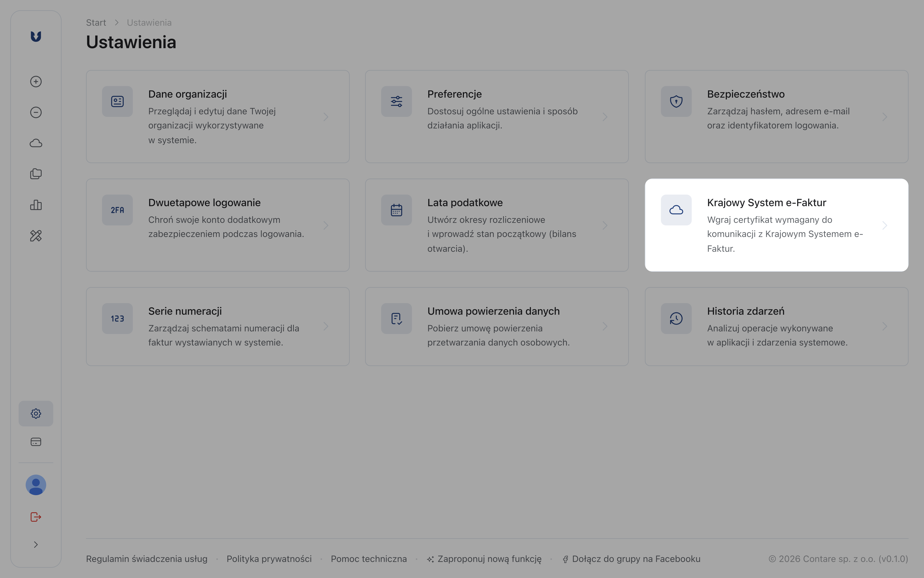The height and width of the screenshot is (578, 924).
Task: Click the cloud icon of Krajowy System e-Faktur
Action: coord(676,210)
